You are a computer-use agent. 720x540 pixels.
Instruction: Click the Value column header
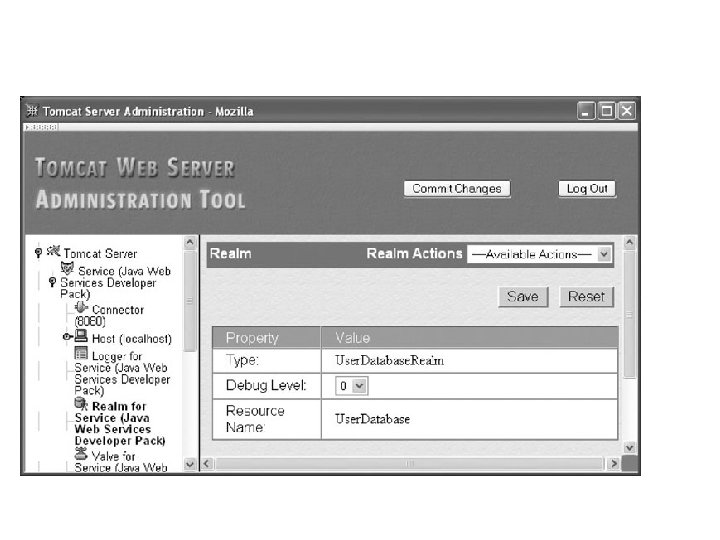point(353,338)
